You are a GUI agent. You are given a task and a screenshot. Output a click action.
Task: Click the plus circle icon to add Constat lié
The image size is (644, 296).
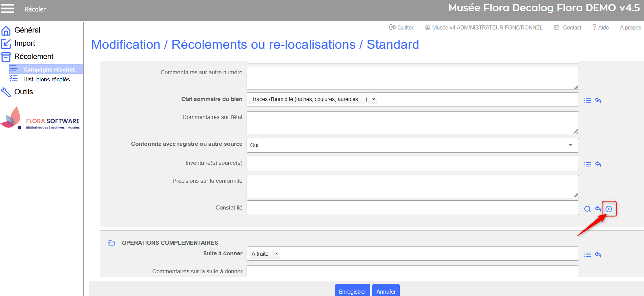[x=609, y=209]
